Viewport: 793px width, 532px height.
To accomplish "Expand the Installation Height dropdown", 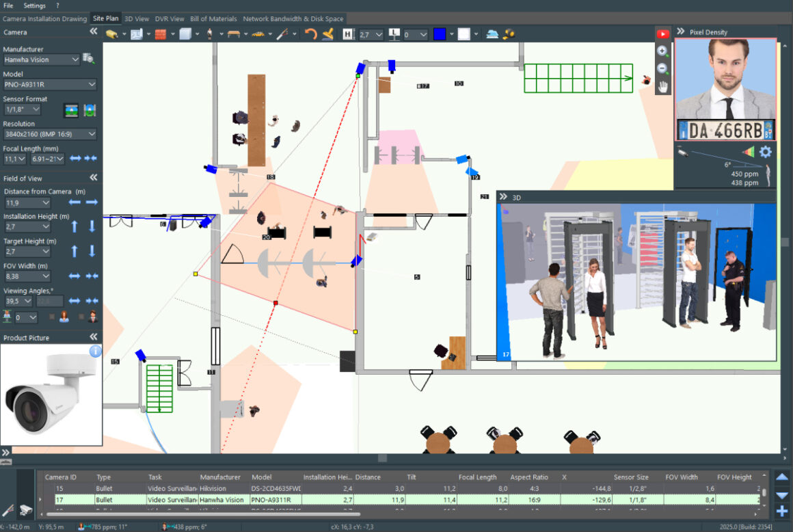I will 27,226.
